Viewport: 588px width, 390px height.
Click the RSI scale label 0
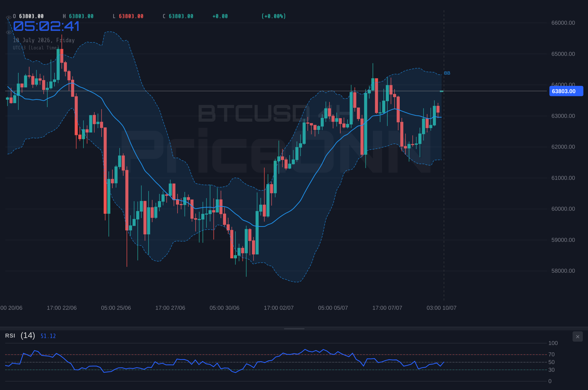pos(550,381)
